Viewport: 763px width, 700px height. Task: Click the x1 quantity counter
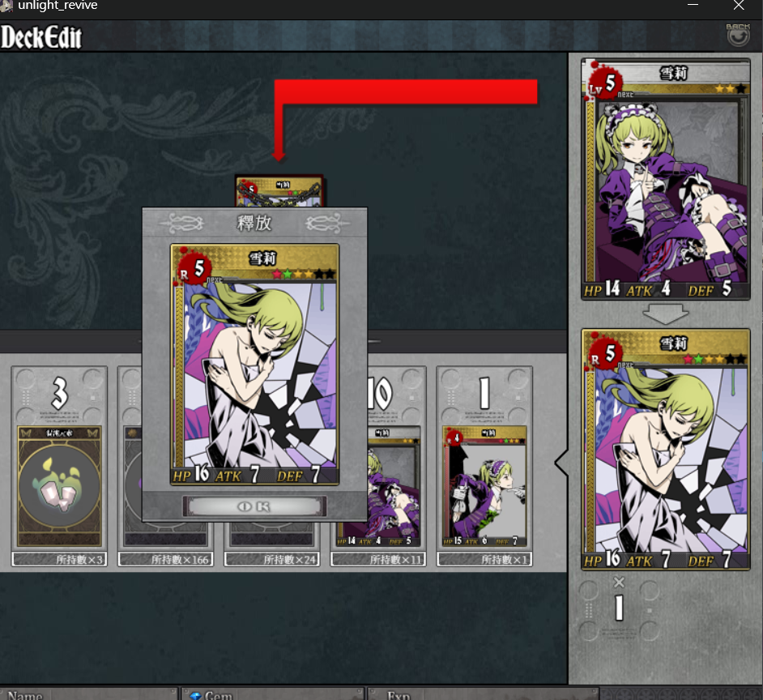point(619,600)
